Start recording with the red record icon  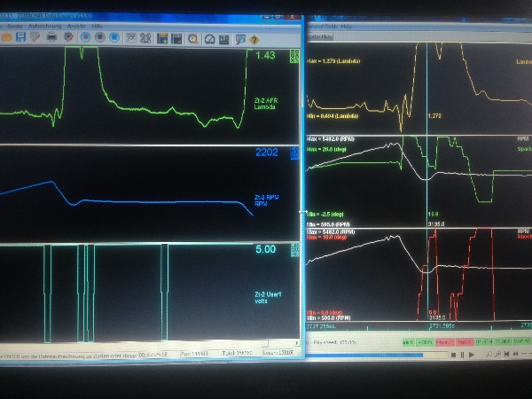(86, 38)
